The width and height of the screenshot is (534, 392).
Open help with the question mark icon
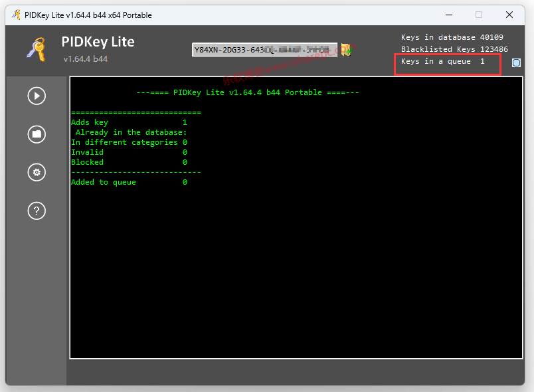37,211
